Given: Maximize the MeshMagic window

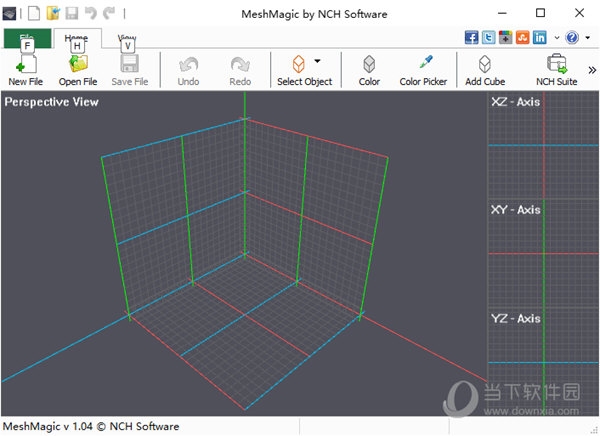Looking at the screenshot, I should (540, 13).
